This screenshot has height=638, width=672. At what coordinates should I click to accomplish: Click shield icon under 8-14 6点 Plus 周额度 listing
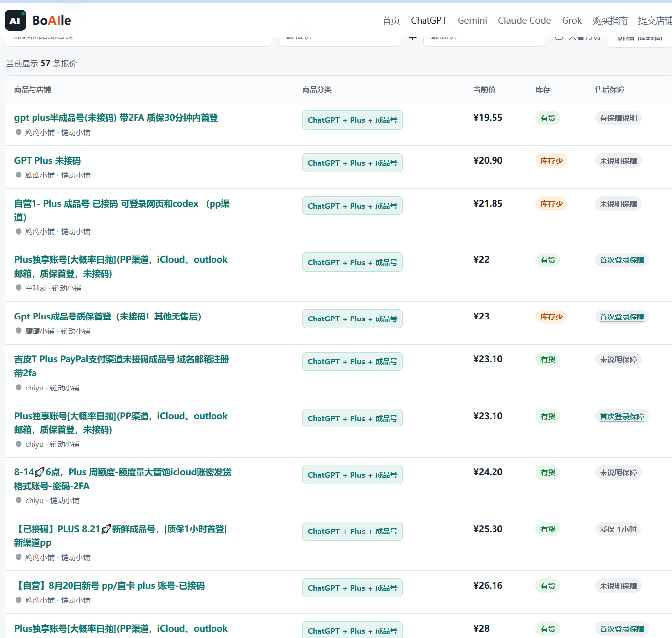(19, 500)
